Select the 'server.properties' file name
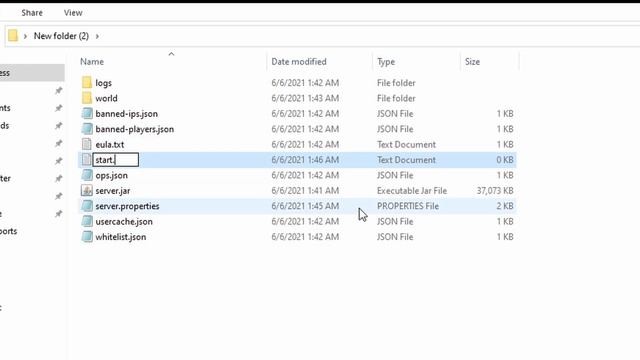 pos(127,206)
